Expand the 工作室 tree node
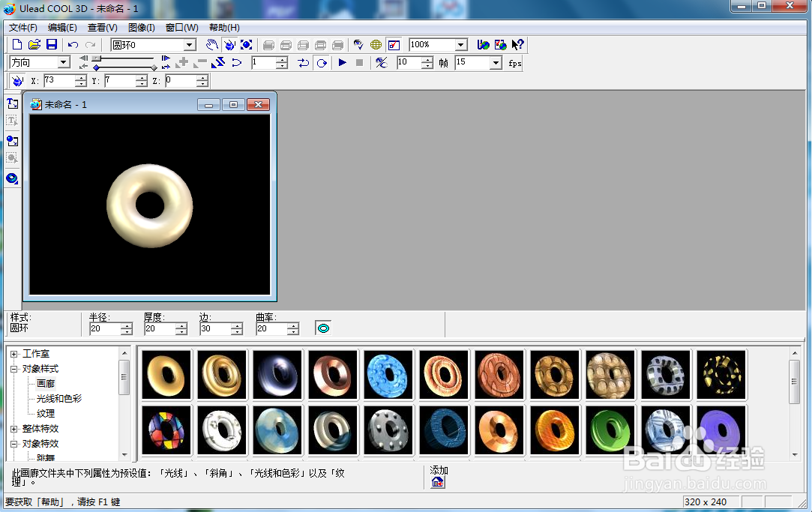812x512 pixels. pyautogui.click(x=14, y=354)
